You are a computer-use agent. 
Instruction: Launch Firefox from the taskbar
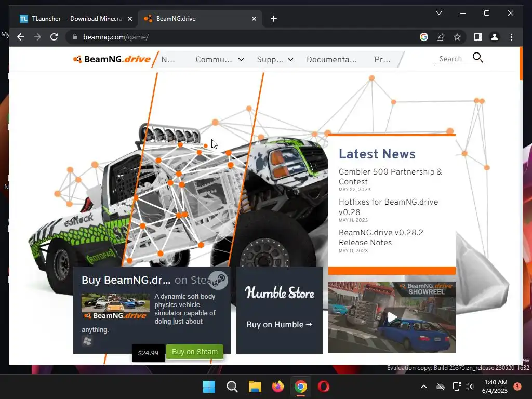click(x=278, y=387)
